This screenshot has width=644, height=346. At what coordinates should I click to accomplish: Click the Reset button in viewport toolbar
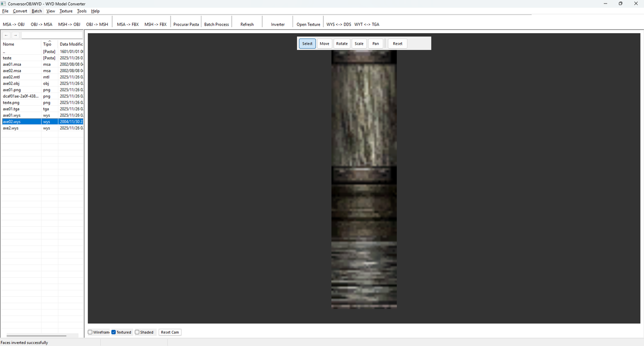tap(398, 44)
